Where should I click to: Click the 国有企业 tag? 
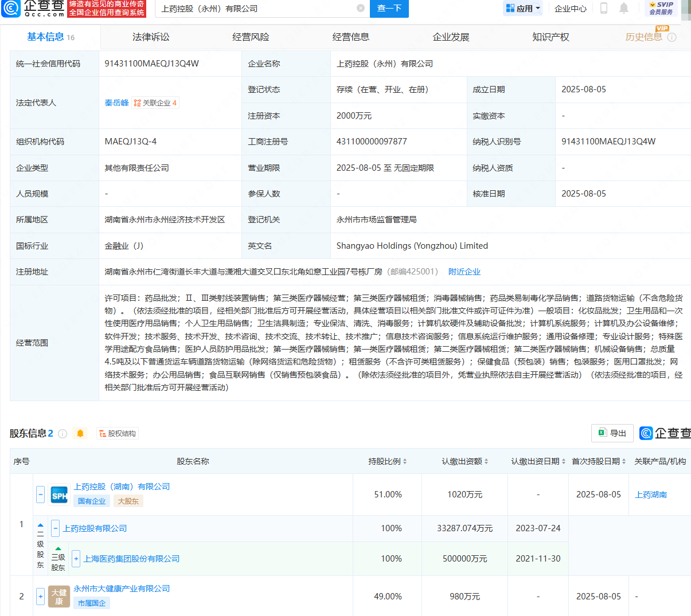92,501
